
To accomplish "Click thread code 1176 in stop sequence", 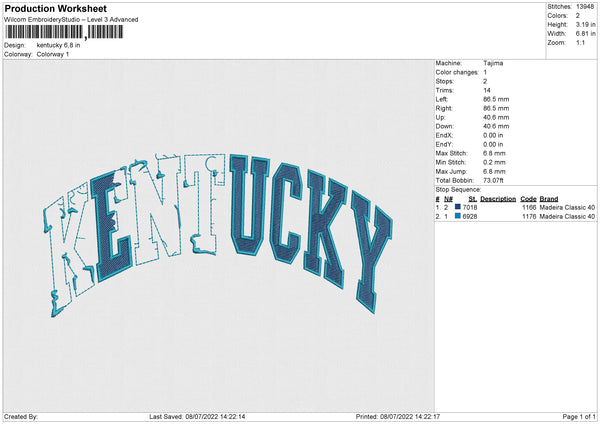I will pyautogui.click(x=529, y=217).
